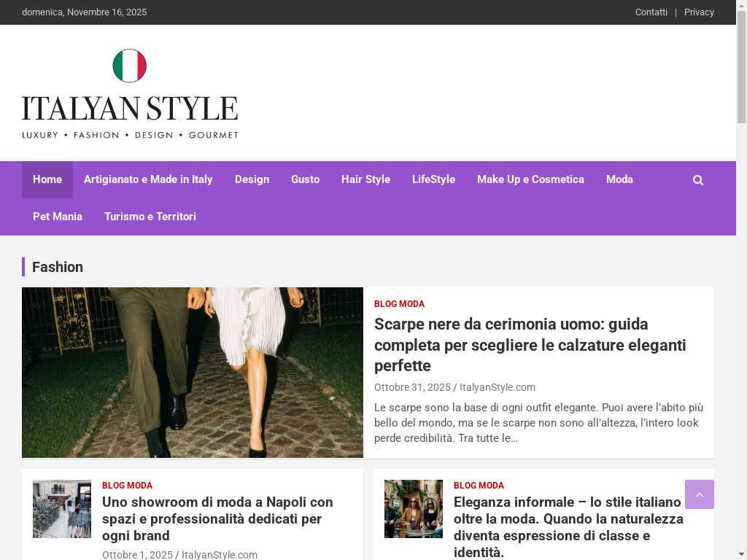Image resolution: width=747 pixels, height=560 pixels.
Task: Go to Artigianato e Made in Italy
Action: tap(148, 179)
